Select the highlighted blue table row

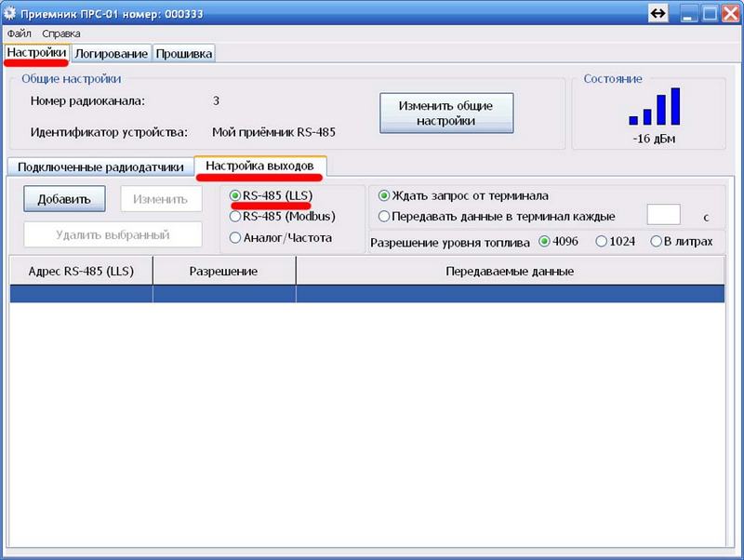click(x=367, y=294)
